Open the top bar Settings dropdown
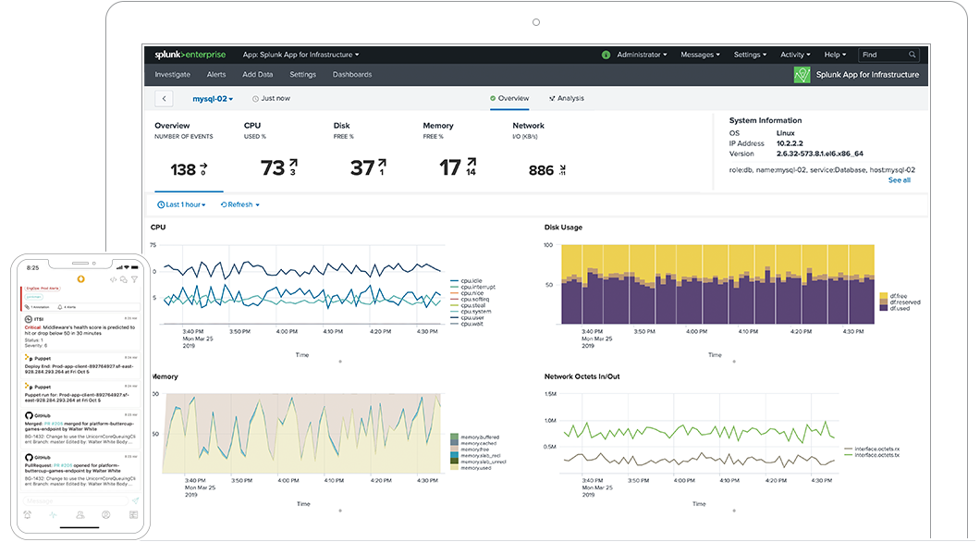The image size is (980, 542). coord(750,55)
